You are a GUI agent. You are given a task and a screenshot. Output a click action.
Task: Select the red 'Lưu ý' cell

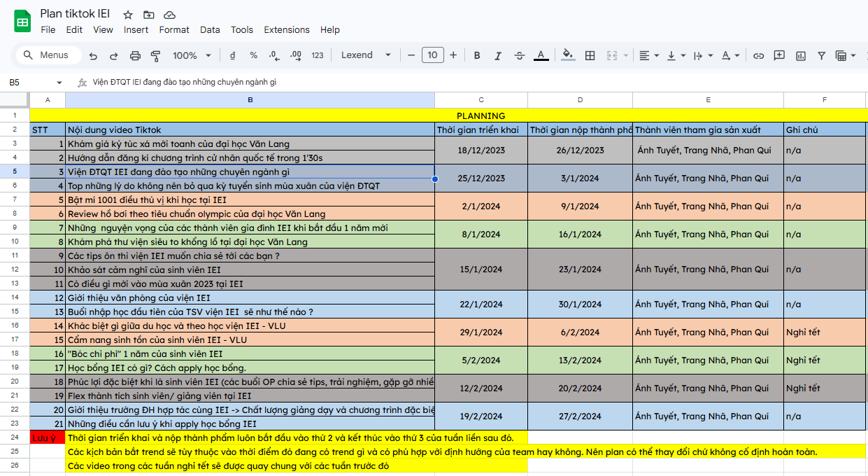tap(48, 437)
